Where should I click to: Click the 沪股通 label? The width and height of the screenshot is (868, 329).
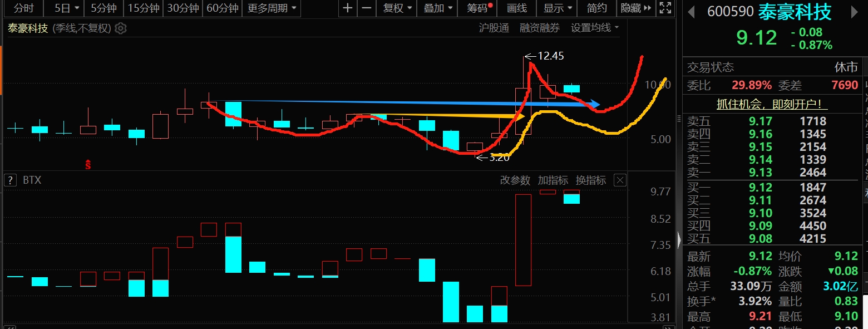pyautogui.click(x=494, y=28)
